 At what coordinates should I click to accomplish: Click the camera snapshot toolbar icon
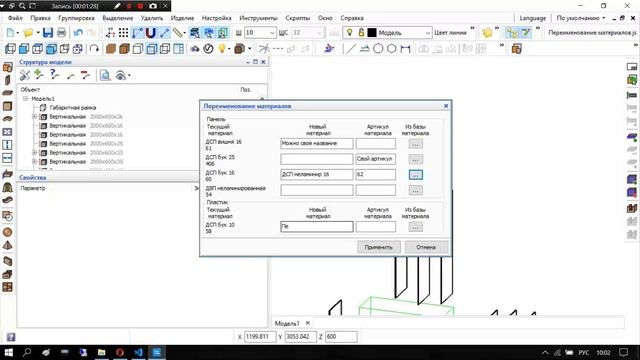[x=195, y=49]
